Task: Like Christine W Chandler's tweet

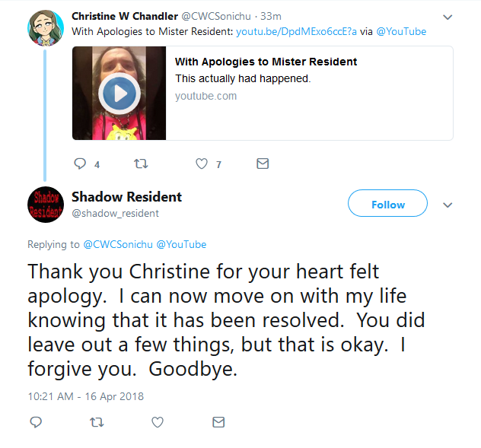Action: [x=202, y=164]
